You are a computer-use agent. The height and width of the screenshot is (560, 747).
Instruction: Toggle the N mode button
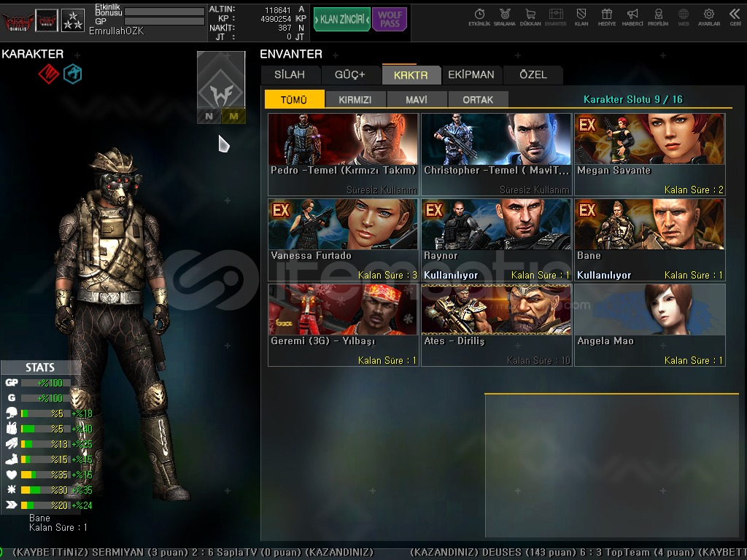tap(209, 116)
